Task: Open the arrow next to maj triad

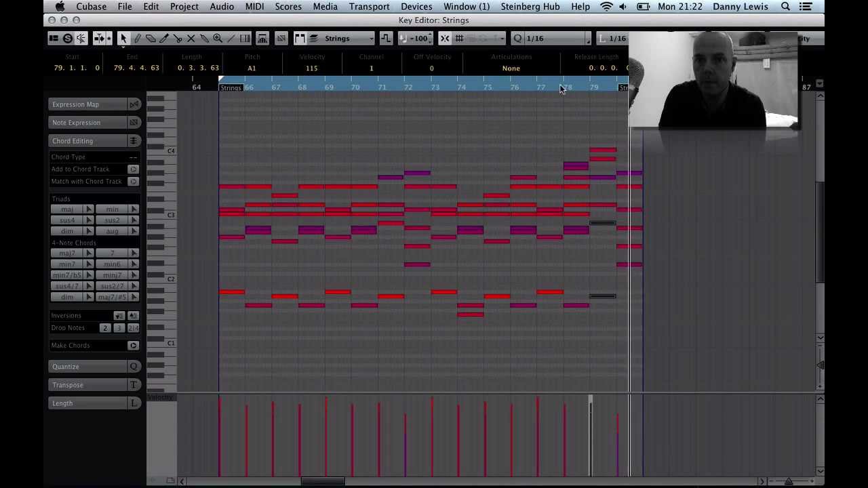Action: (89, 209)
